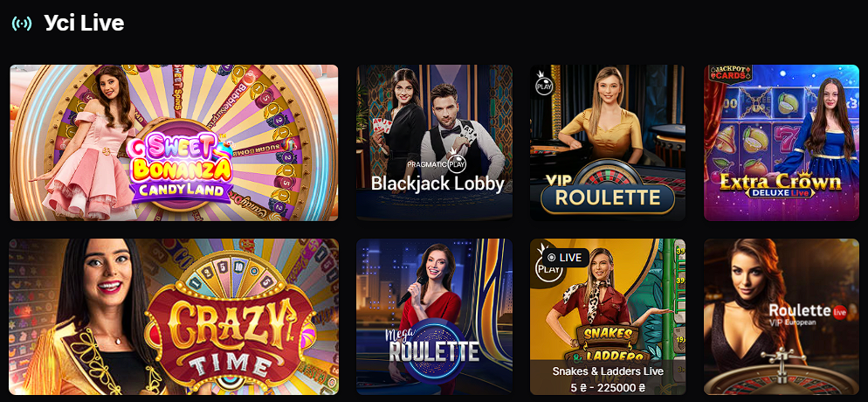The image size is (868, 402).
Task: Open the Усі Live section heading
Action: click(84, 24)
